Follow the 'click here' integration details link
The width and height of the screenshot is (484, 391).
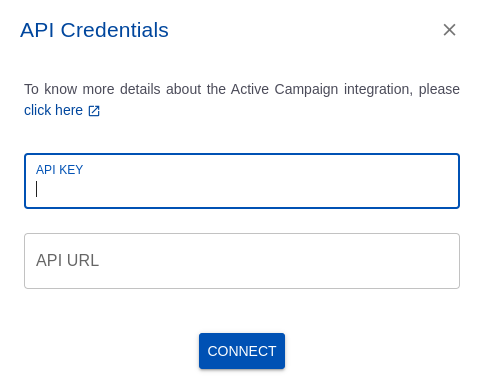click(x=53, y=110)
